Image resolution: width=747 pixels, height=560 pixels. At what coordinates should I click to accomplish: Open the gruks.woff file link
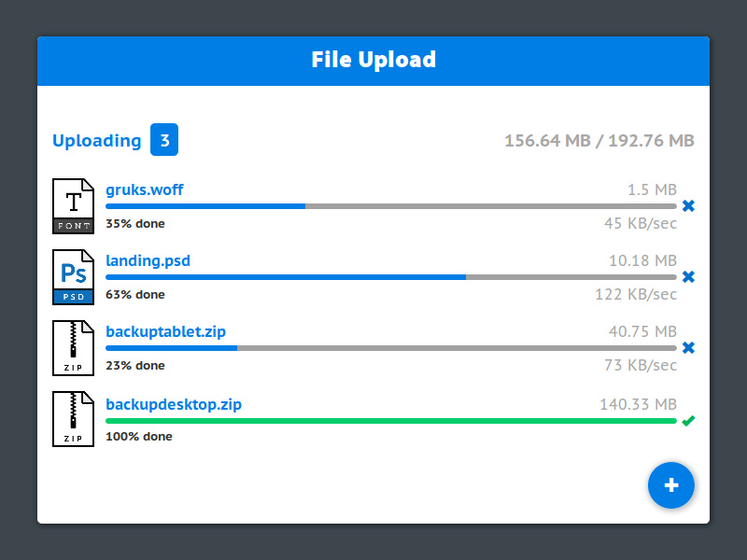[144, 189]
